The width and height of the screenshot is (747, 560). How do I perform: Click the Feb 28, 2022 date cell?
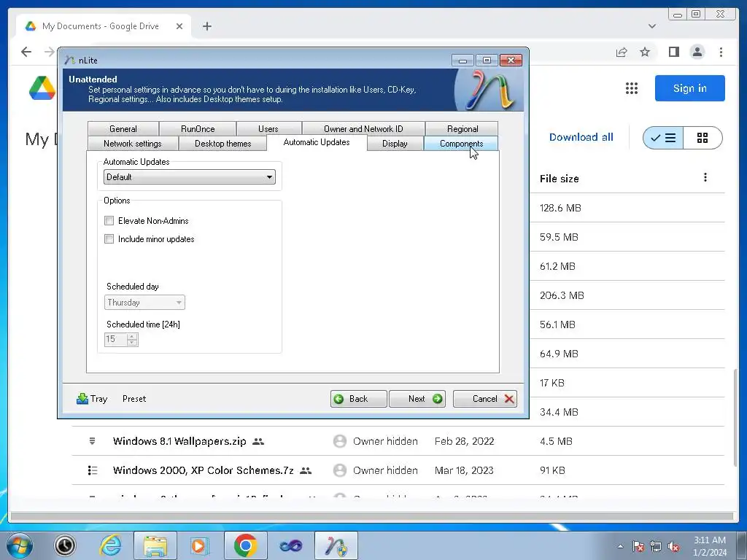tap(464, 441)
